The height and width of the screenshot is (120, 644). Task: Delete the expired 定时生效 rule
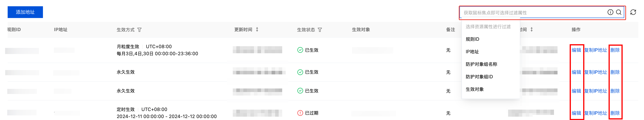point(615,113)
